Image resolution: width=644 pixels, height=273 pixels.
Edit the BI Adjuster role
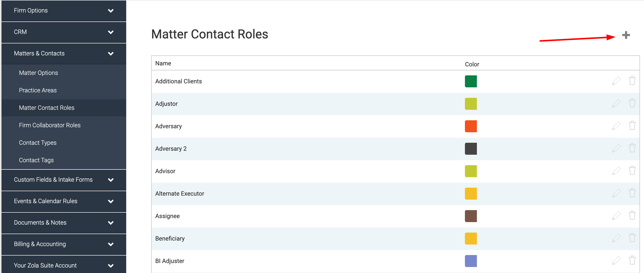click(616, 261)
